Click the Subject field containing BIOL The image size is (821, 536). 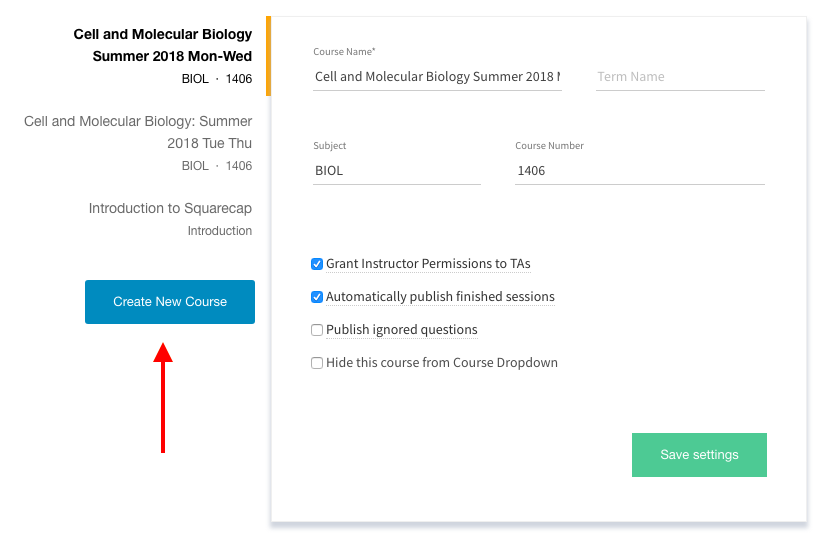tap(396, 171)
